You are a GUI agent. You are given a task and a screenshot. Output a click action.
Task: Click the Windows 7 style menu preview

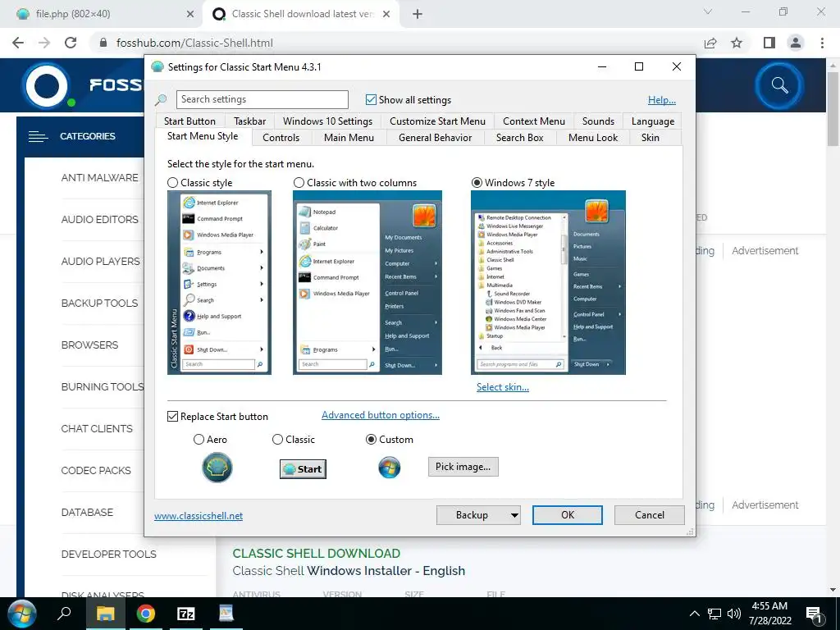548,282
